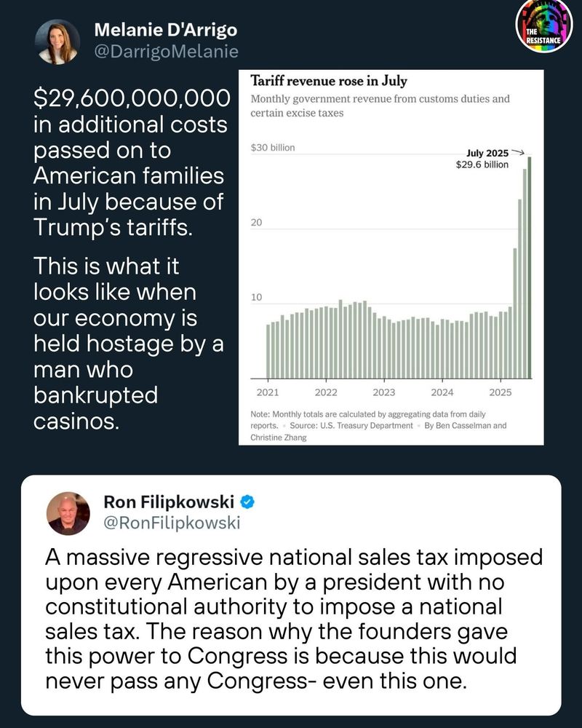Open the quoted Ron Filipkowski tweet text
The image size is (582, 728).
tap(294, 619)
